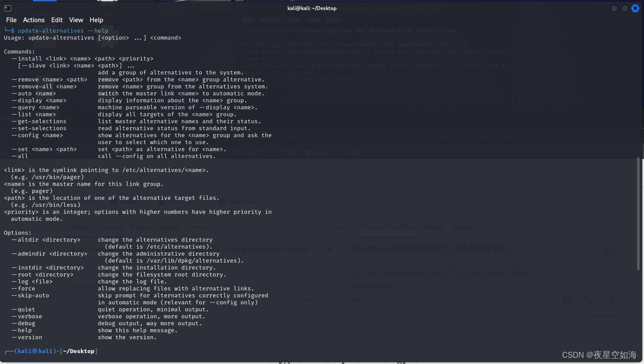Select the Chinese (Simplified) language tab

[x=389, y=227]
